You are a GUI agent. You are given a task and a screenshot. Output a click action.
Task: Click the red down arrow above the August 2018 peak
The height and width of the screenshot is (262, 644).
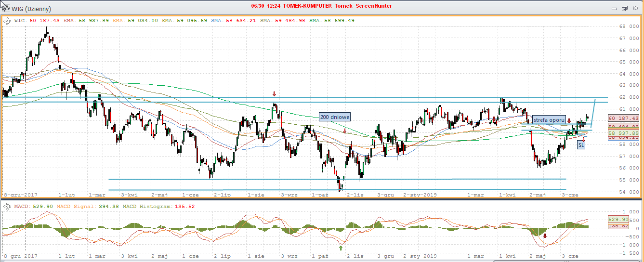(x=274, y=94)
